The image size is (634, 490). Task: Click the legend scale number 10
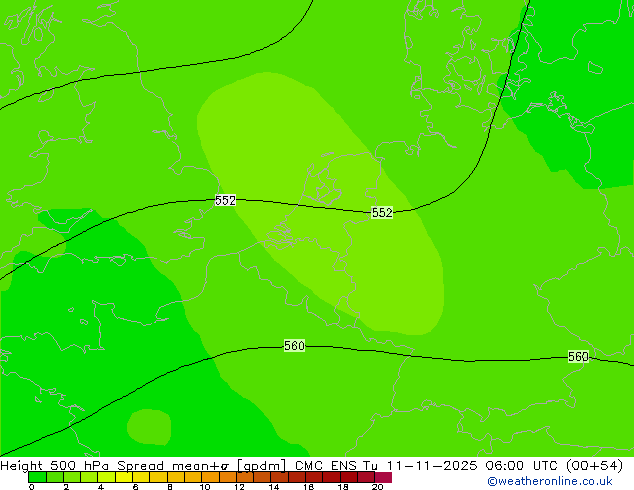pos(205,487)
